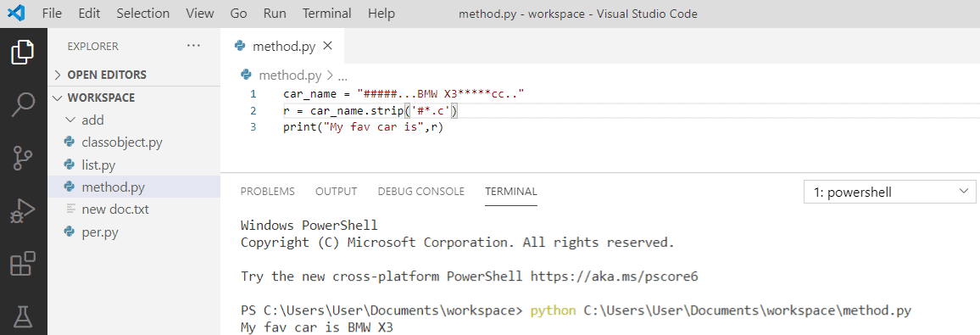
Task: Click 'python' command in terminal prompt line
Action: point(553,310)
